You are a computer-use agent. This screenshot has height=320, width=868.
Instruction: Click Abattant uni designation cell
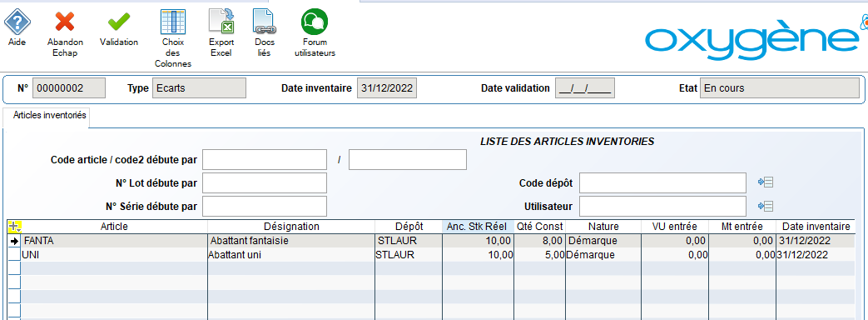tap(292, 255)
